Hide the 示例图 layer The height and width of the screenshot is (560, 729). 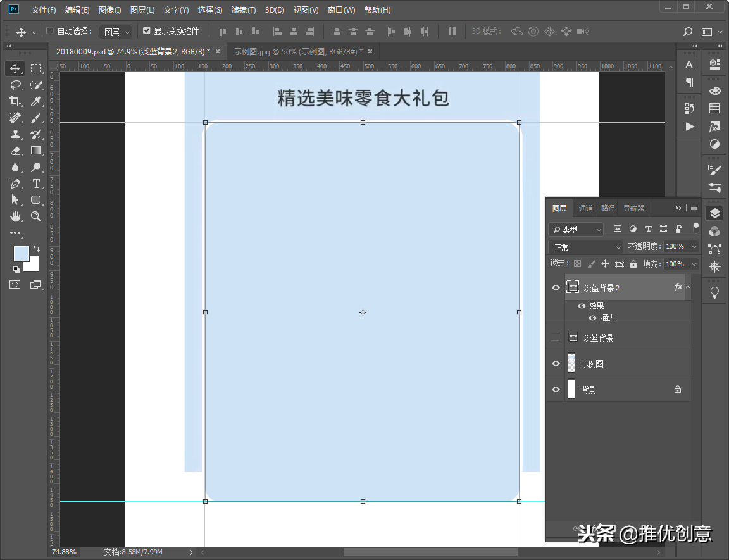click(x=556, y=363)
